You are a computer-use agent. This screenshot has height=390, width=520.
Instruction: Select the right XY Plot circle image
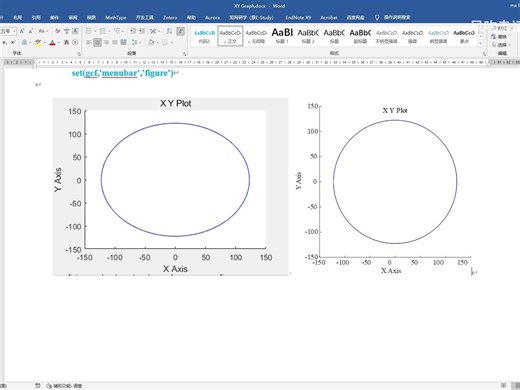click(387, 189)
